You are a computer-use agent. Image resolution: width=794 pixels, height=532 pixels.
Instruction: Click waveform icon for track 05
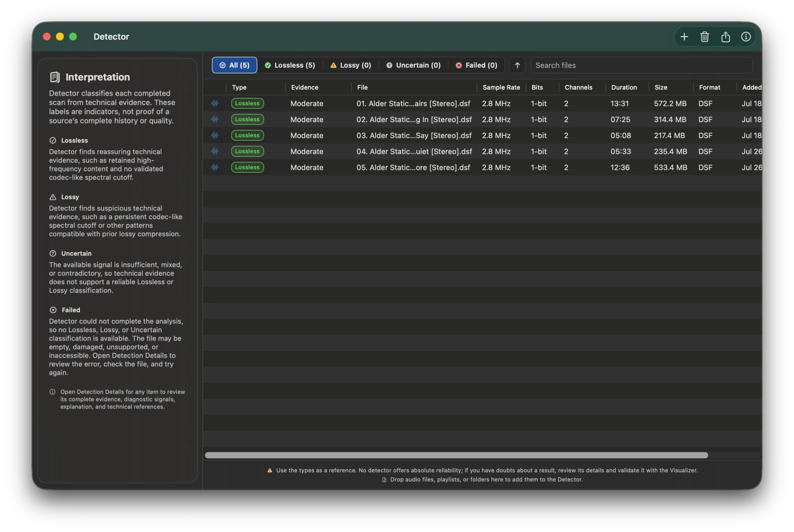[215, 167]
